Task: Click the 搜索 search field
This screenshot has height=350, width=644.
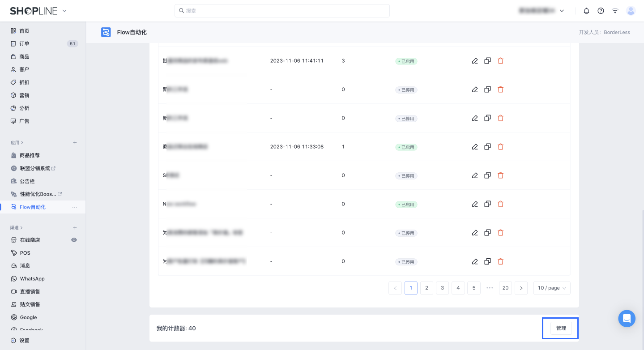Action: [x=282, y=11]
